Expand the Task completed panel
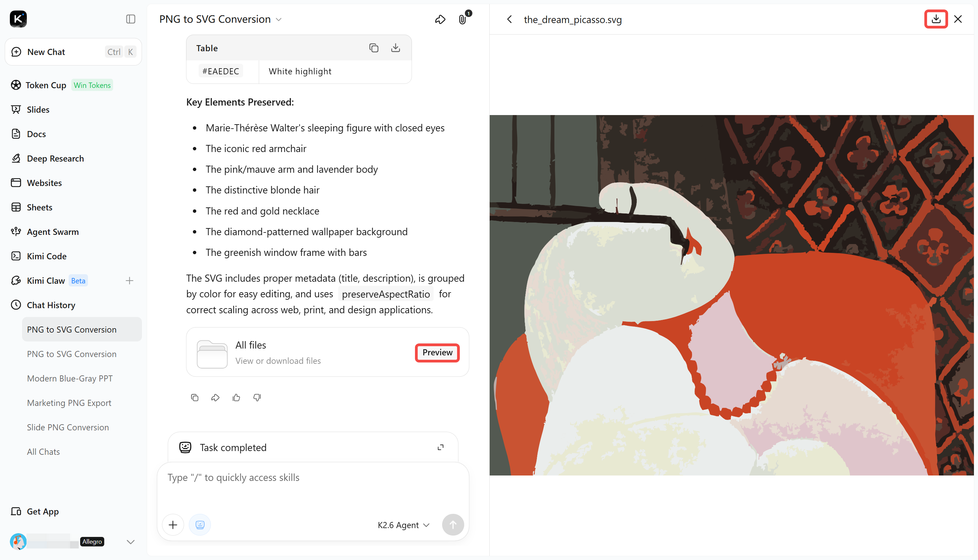978x560 pixels. tap(440, 447)
